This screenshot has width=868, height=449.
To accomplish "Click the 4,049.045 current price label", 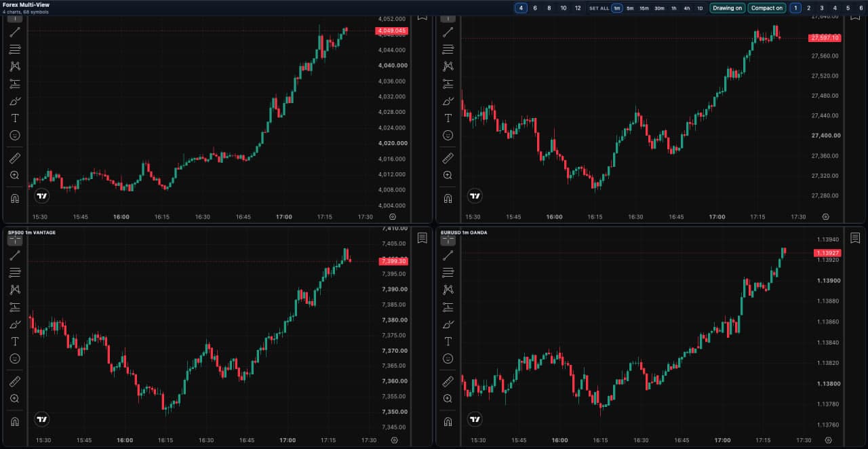I will 391,31.
